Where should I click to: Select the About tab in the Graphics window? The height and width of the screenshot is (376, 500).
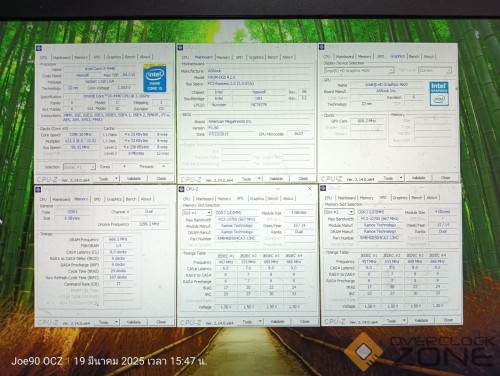(x=429, y=56)
